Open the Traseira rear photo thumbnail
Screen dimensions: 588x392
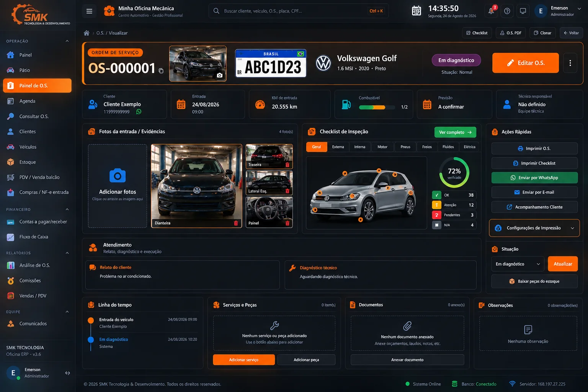tap(269, 157)
